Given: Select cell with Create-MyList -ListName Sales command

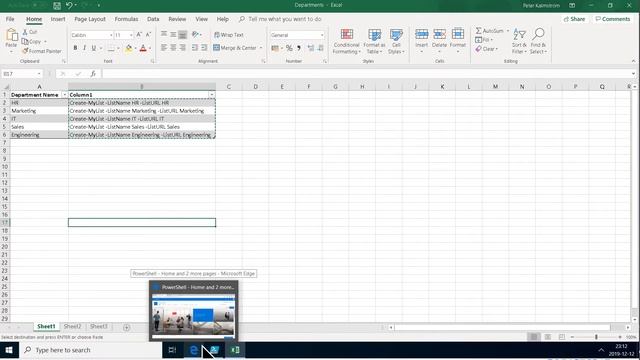Looking at the screenshot, I should coord(142,127).
